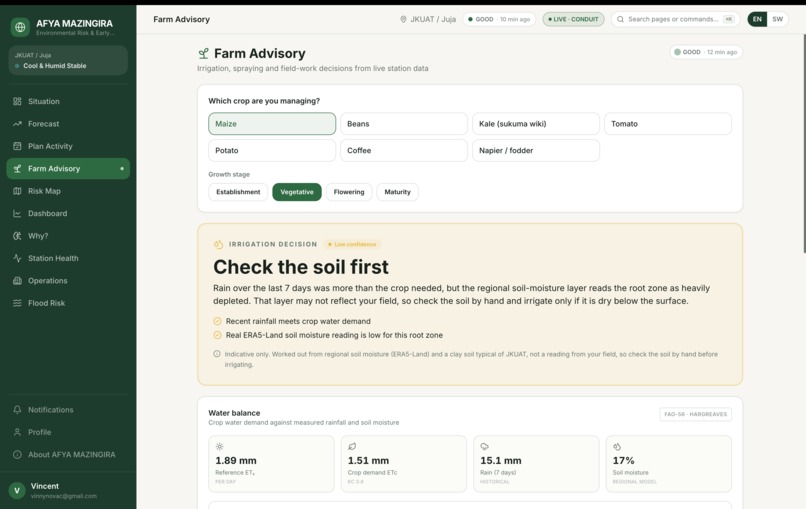
Task: Click the leaf icon in Crop demand card
Action: tap(352, 446)
